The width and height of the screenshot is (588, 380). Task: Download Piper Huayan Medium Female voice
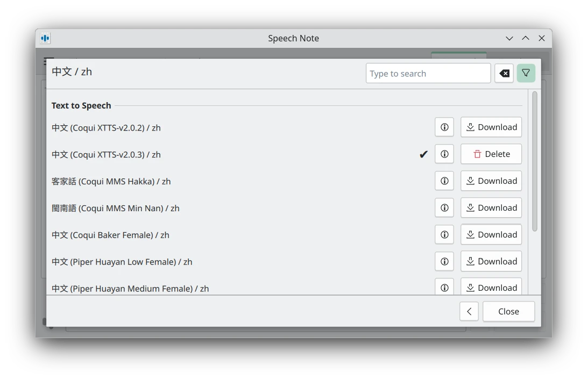[491, 288]
